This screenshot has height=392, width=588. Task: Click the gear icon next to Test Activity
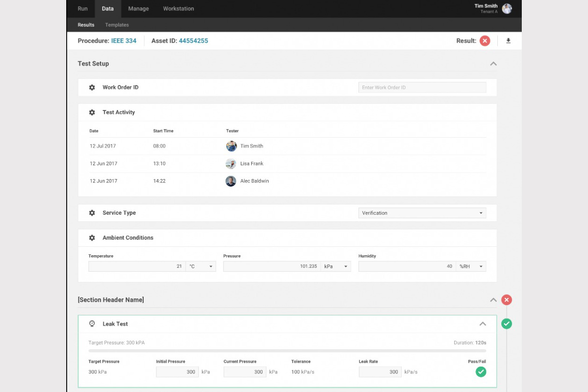pyautogui.click(x=92, y=112)
